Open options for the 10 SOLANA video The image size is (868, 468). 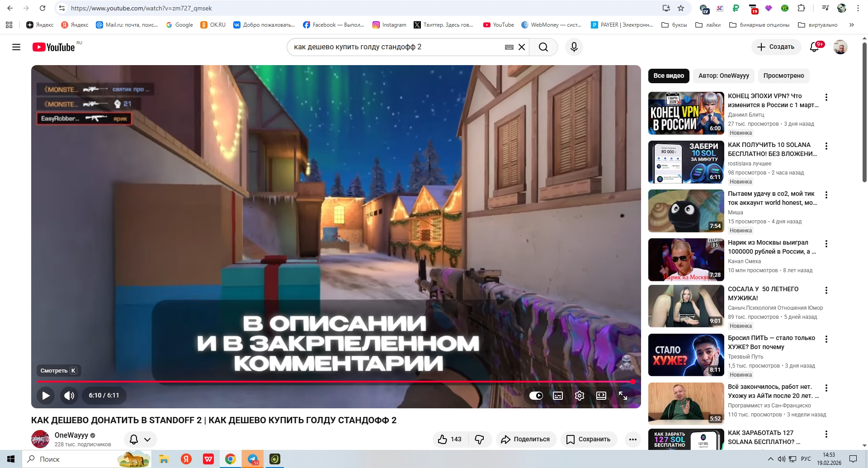tap(826, 146)
